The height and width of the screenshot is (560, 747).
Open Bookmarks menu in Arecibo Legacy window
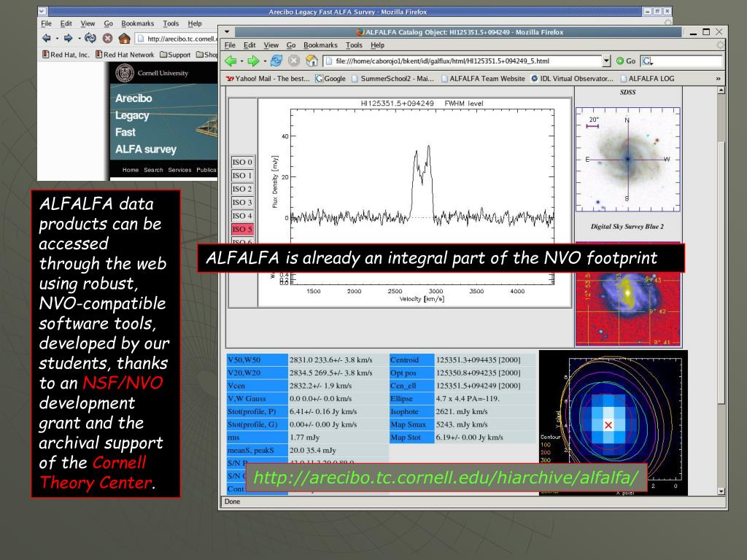(138, 23)
